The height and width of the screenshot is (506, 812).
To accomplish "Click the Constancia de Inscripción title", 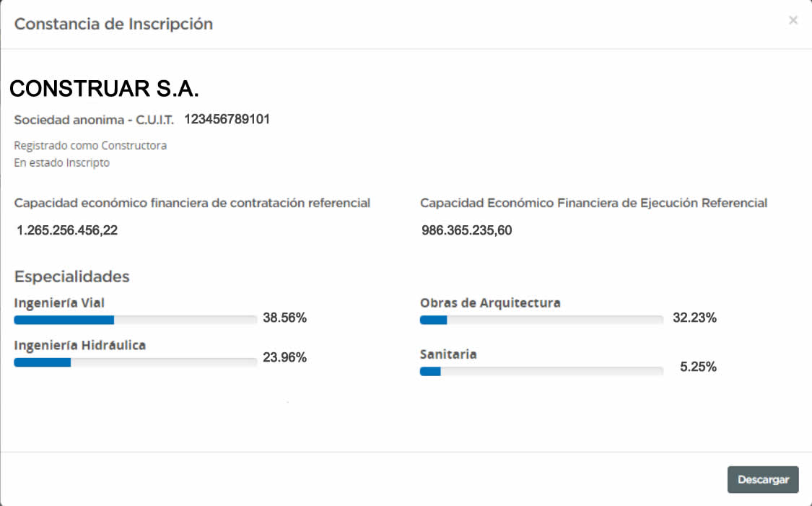I will [113, 24].
